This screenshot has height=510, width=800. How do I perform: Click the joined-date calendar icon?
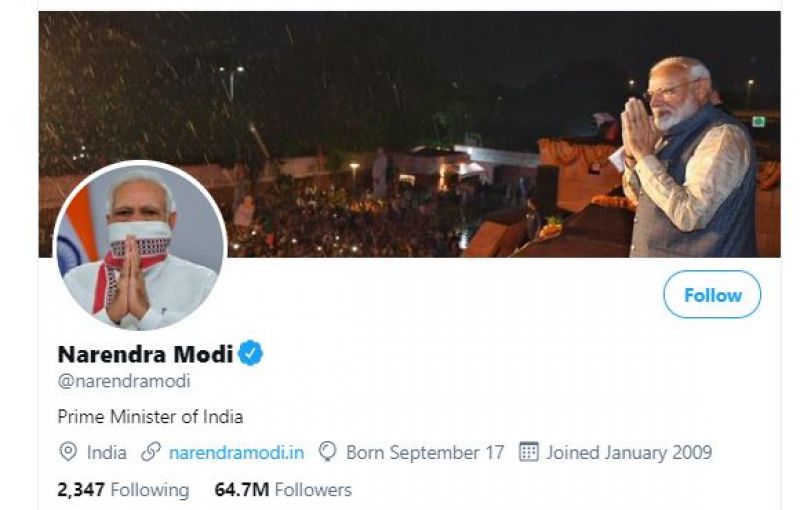coord(528,452)
